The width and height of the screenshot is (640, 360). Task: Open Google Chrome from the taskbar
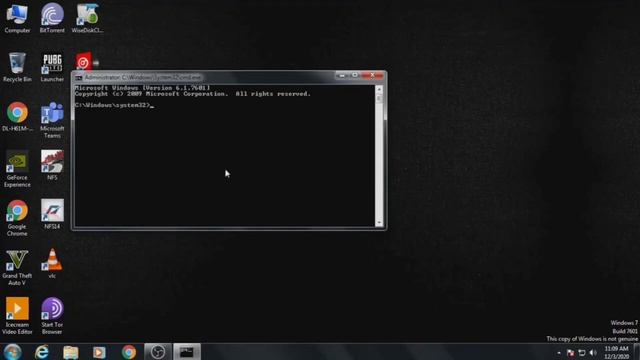129,352
